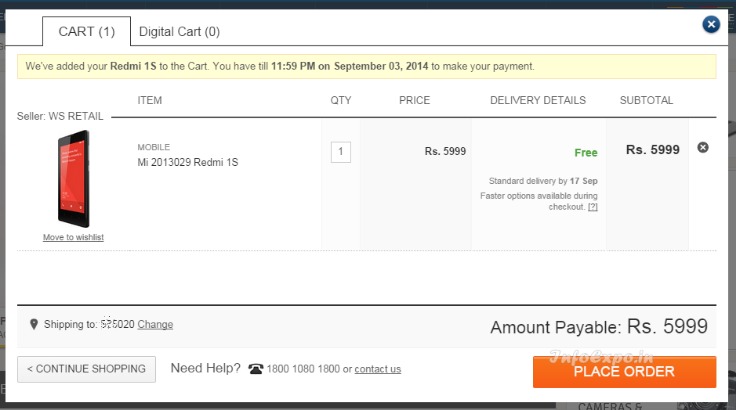Click the 1800 1080 1800 helpline number
This screenshot has width=736, height=410.
point(303,369)
